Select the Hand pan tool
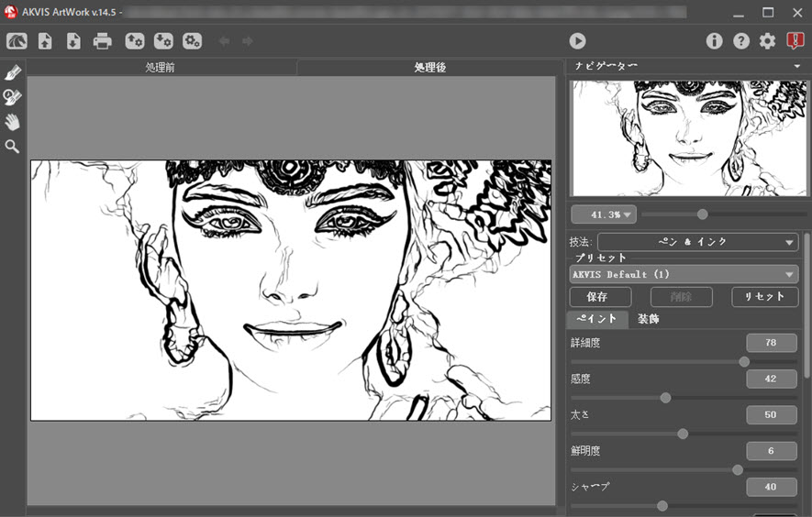812x517 pixels. click(x=13, y=122)
